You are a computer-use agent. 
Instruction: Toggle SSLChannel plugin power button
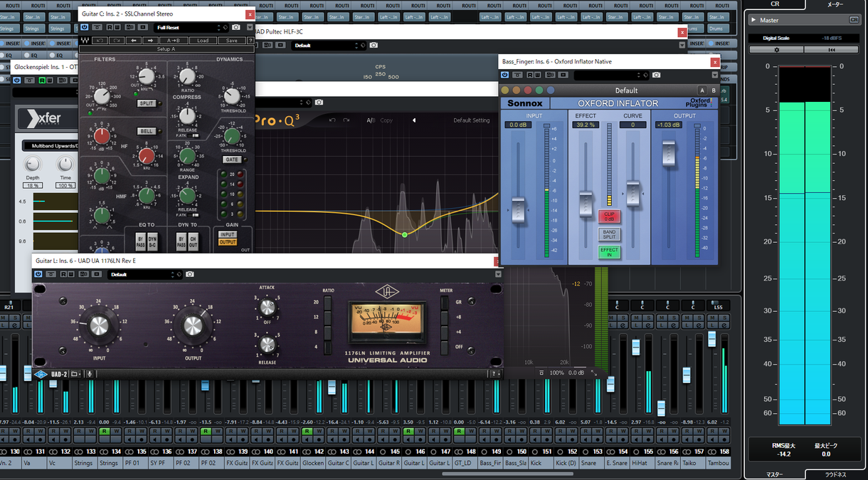click(85, 28)
